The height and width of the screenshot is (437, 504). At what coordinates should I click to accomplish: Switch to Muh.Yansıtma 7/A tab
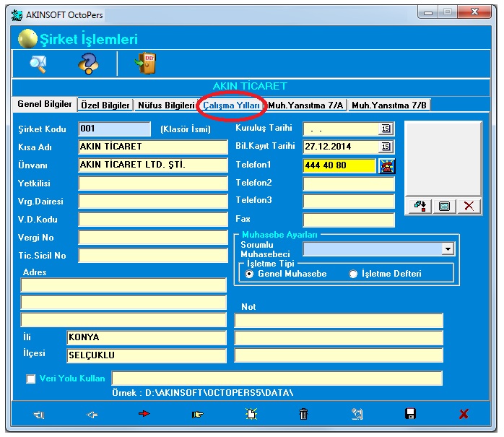click(x=305, y=105)
